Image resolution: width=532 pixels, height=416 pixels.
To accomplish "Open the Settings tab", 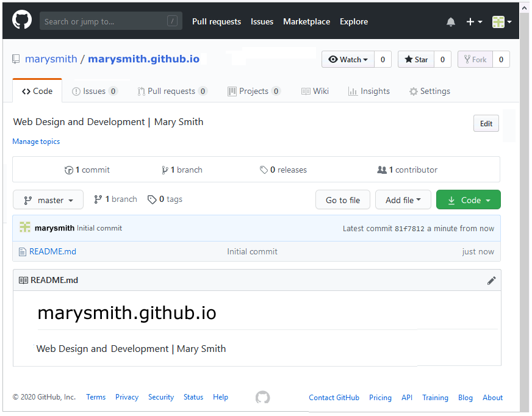I will tap(430, 91).
